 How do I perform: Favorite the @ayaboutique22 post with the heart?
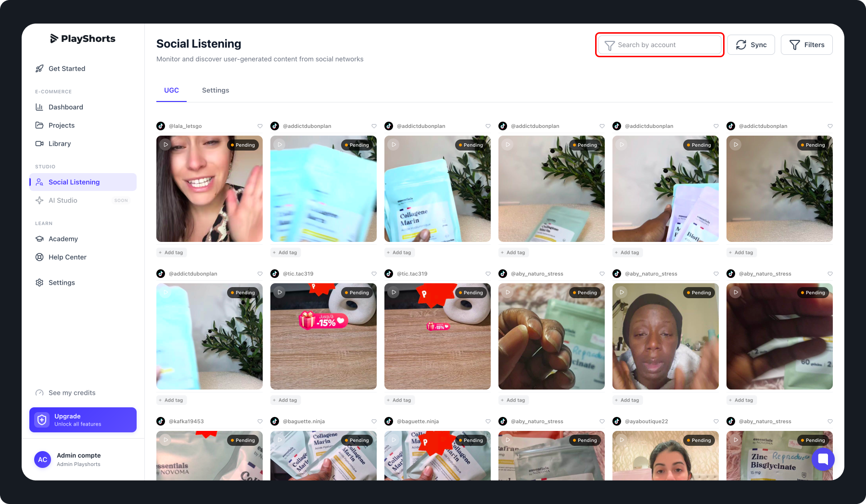pos(716,421)
